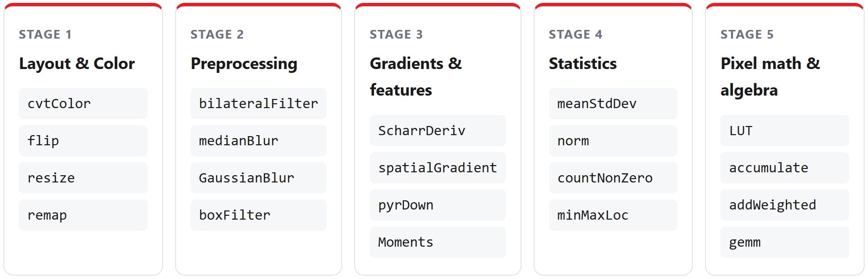Click the cvtColor function chip
The width and height of the screenshot is (868, 279).
83,103
